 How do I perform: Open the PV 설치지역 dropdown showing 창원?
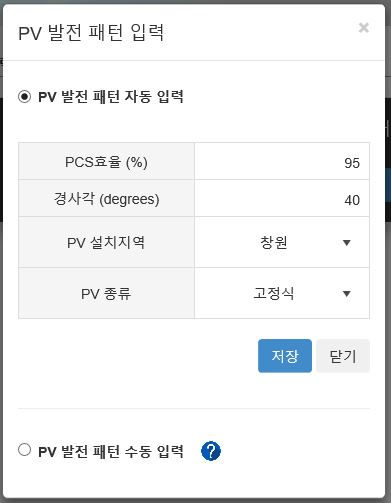tap(282, 242)
